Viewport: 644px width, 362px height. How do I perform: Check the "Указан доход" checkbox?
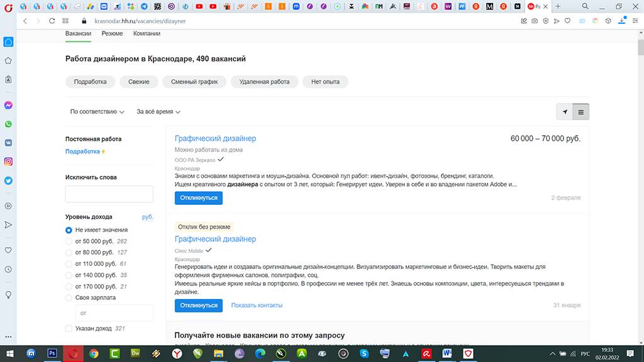coord(69,328)
